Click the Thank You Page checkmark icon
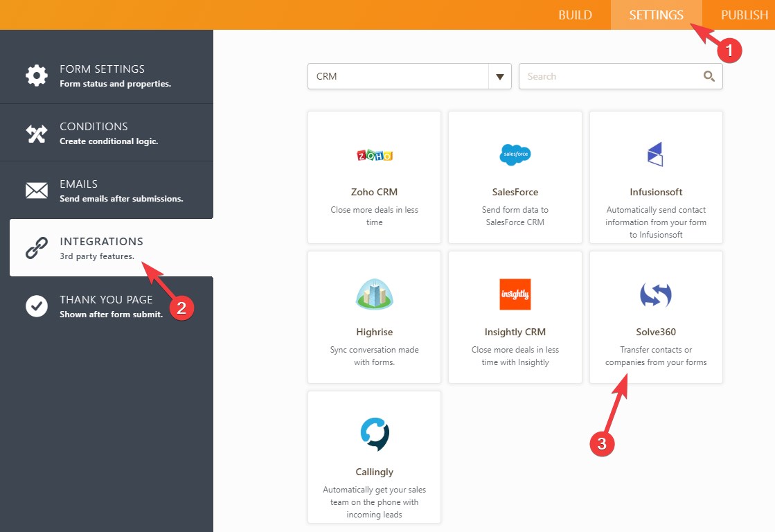The height and width of the screenshot is (532, 775). point(37,306)
